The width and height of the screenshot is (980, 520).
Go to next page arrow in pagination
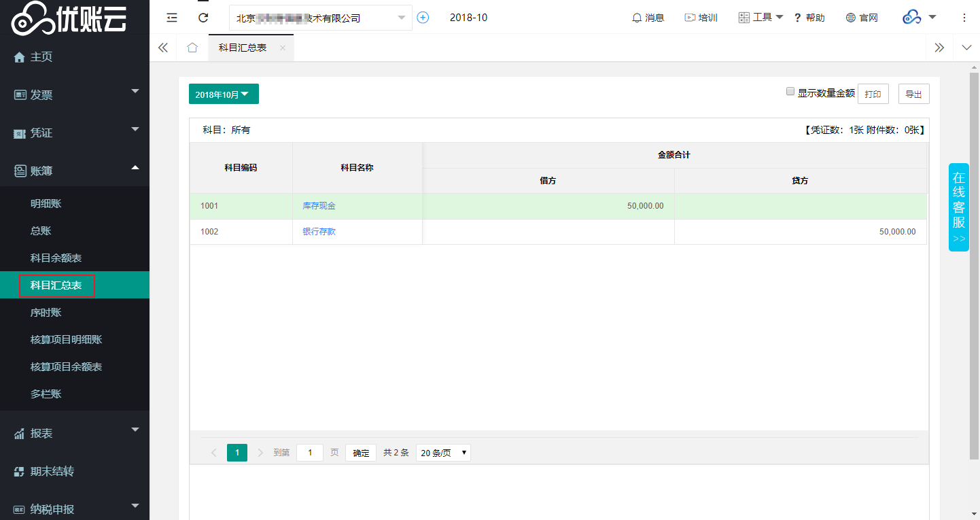point(260,453)
